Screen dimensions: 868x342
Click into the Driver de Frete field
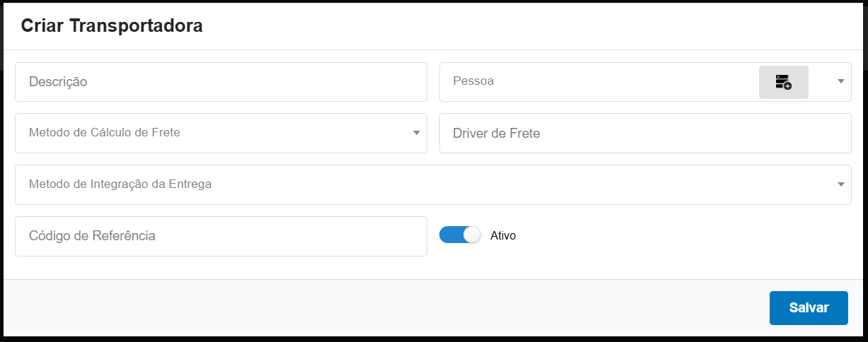click(645, 133)
